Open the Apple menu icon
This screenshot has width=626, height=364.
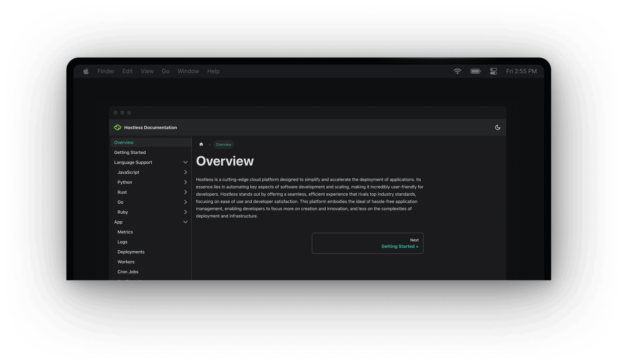pos(86,71)
